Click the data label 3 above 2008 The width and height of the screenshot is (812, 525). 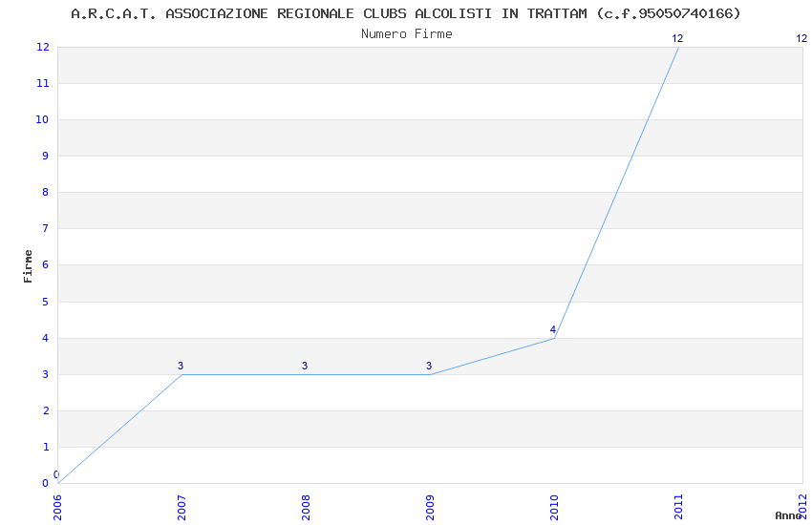point(305,366)
